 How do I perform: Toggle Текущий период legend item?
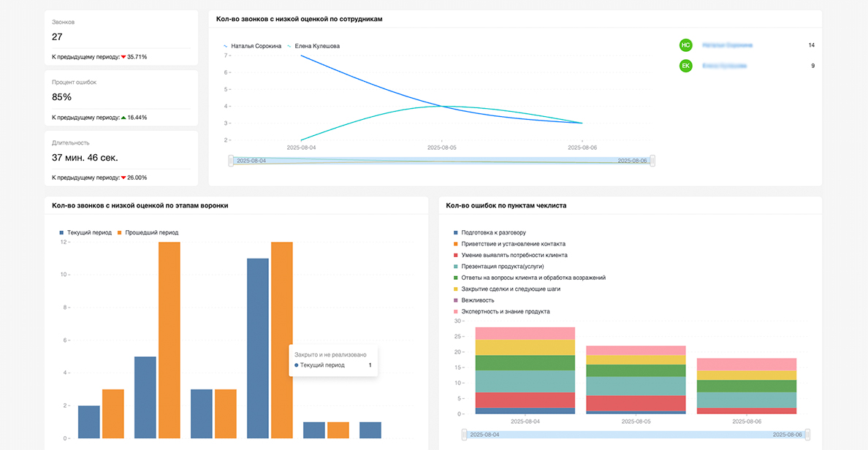85,232
